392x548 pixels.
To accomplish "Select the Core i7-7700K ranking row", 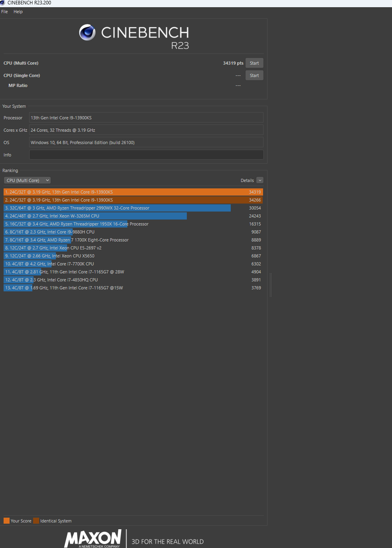I will point(133,264).
